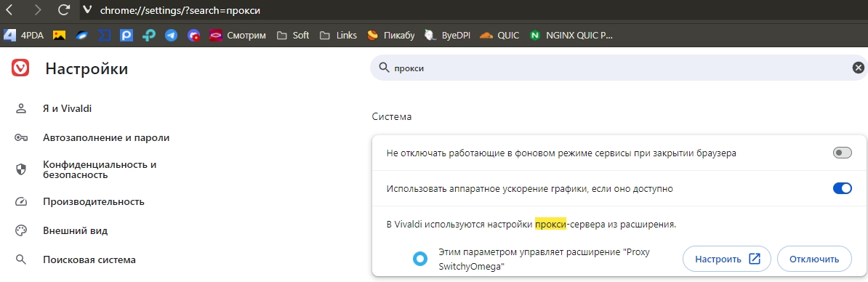Open the purple round-icon bookmark next to Telegram
The image size is (868, 282).
(x=194, y=36)
